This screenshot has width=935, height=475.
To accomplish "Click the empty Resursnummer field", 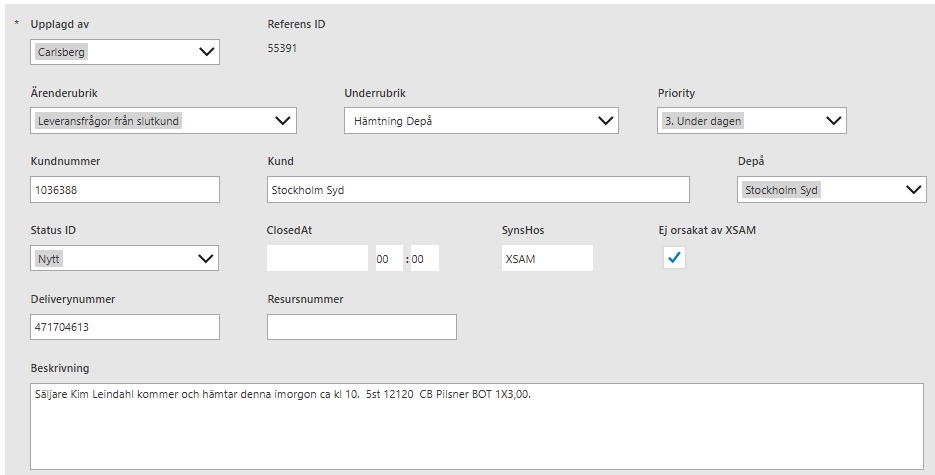I will pos(361,327).
